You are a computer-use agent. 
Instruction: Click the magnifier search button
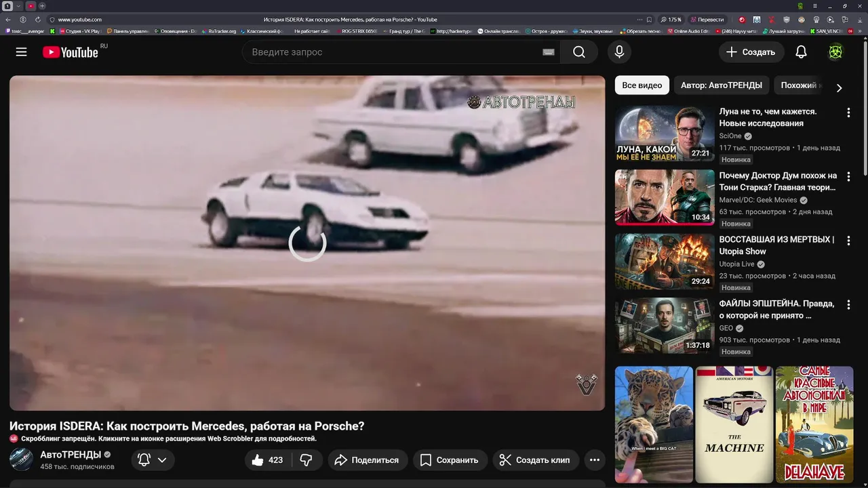click(579, 52)
